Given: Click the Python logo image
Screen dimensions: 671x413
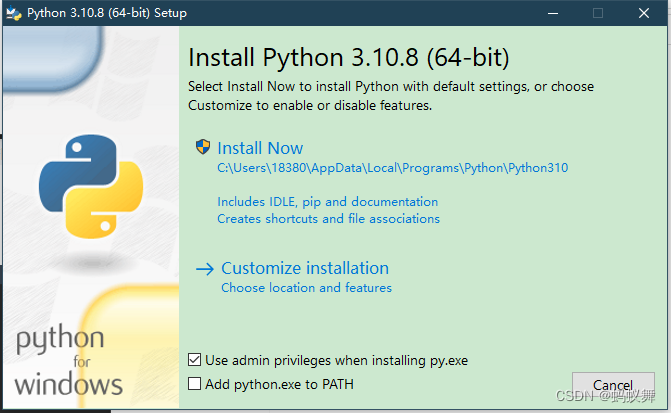Looking at the screenshot, I should coord(91,186).
